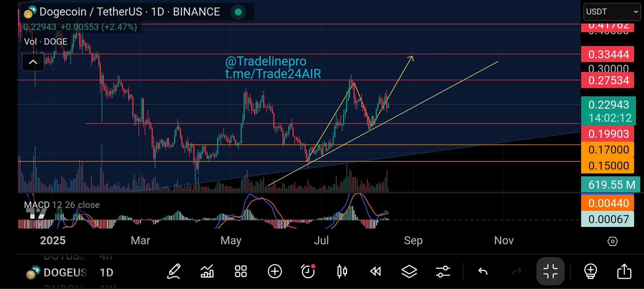Select the 0.19903 price label
The image size is (644, 289).
tap(607, 134)
